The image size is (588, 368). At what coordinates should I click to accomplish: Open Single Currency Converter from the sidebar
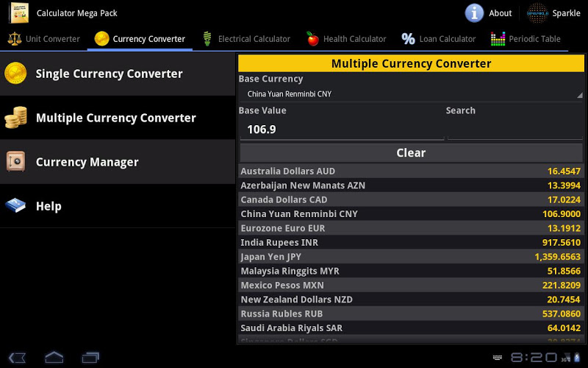tap(118, 74)
